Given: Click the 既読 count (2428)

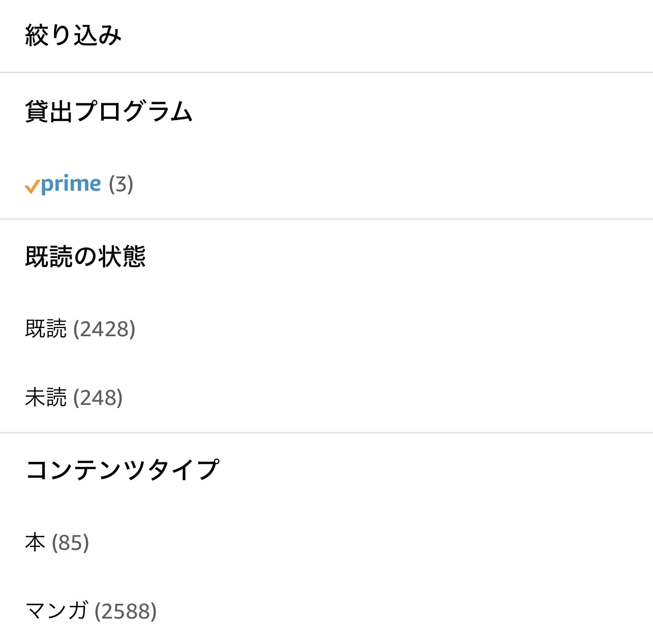Looking at the screenshot, I should click(104, 329).
